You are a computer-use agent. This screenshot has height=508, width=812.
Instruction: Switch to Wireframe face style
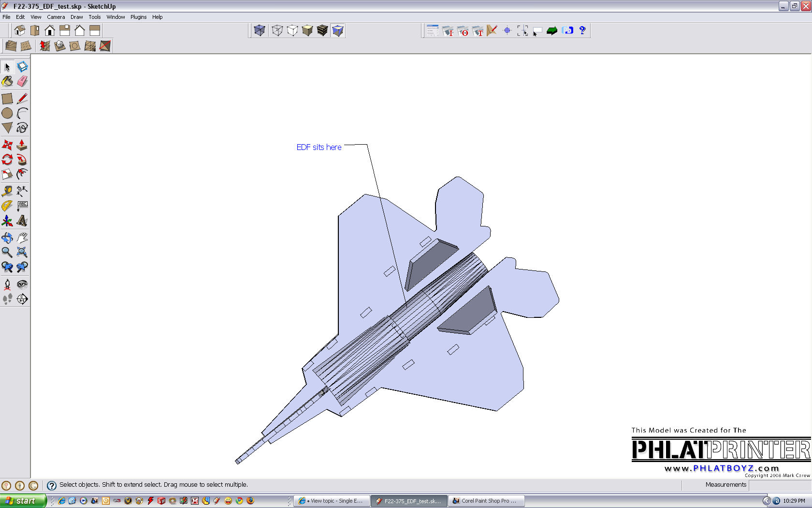pyautogui.click(x=277, y=30)
